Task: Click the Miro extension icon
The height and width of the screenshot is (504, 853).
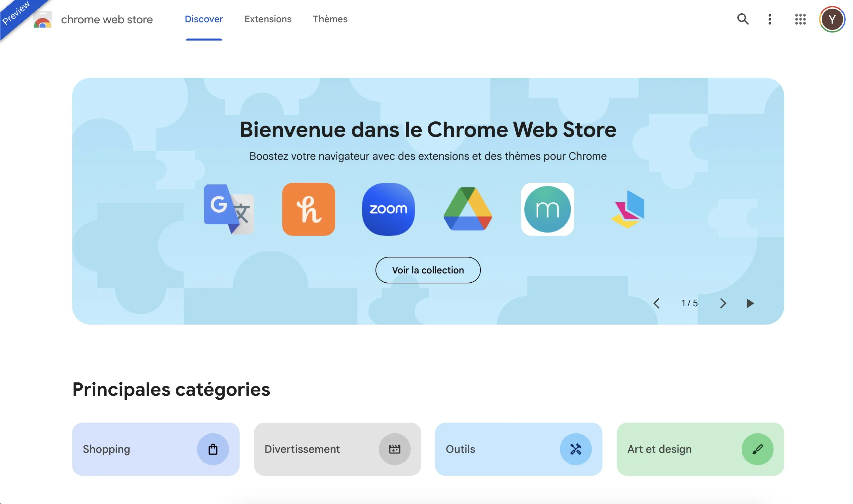Action: [548, 209]
